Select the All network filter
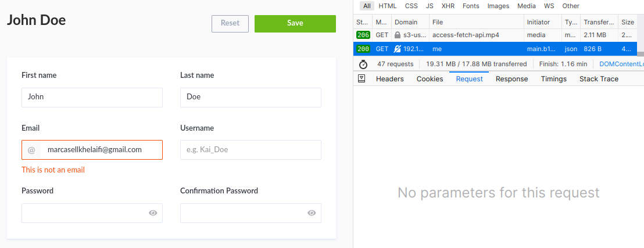The width and height of the screenshot is (644, 248). point(367,6)
